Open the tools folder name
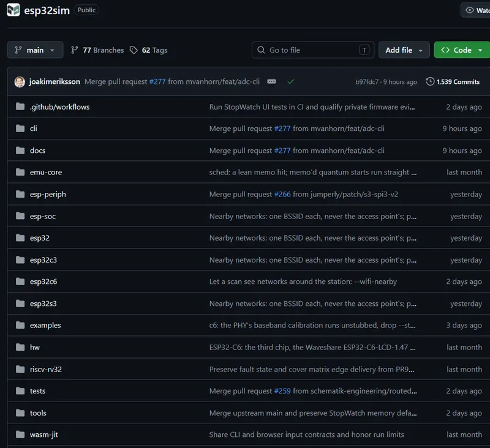490x448 pixels. (x=38, y=413)
